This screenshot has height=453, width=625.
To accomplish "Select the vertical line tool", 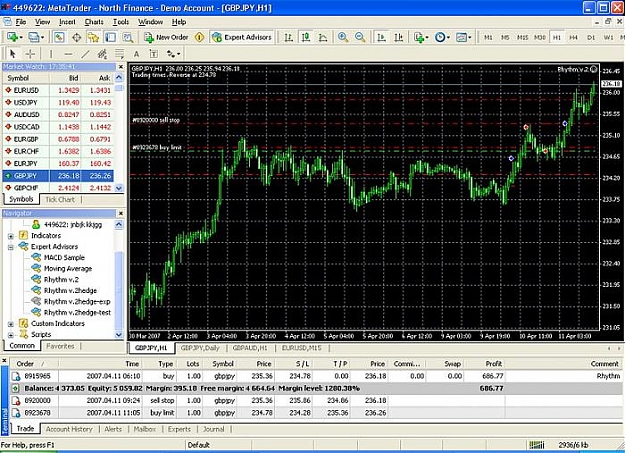I will (x=51, y=53).
